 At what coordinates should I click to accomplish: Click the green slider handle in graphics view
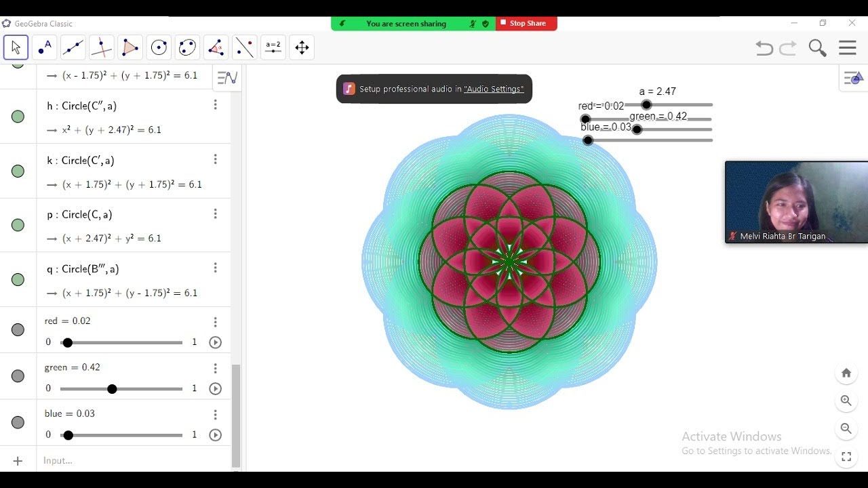637,129
